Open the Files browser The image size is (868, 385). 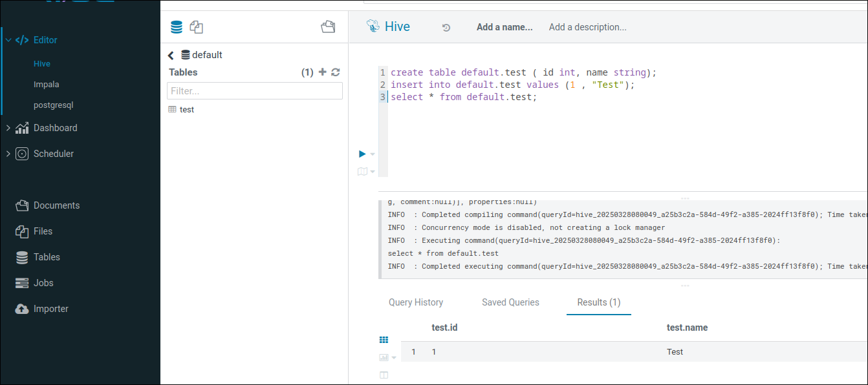(43, 231)
